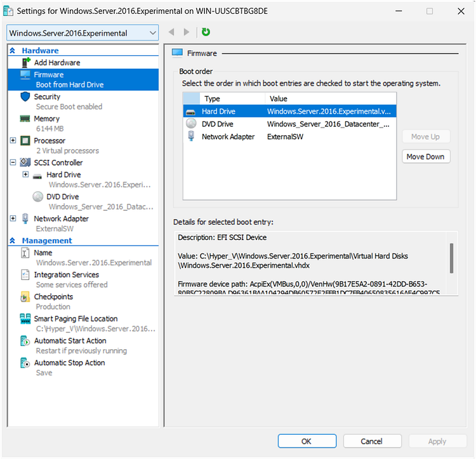
Task: Click the next (right arrow) navigation icon
Action: tap(186, 32)
